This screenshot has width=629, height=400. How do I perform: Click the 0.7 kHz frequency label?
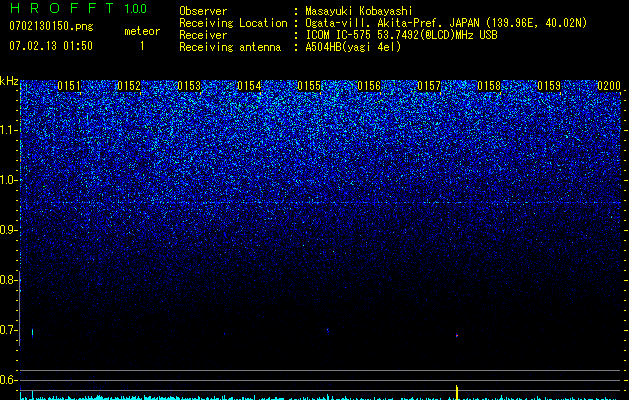(8, 330)
